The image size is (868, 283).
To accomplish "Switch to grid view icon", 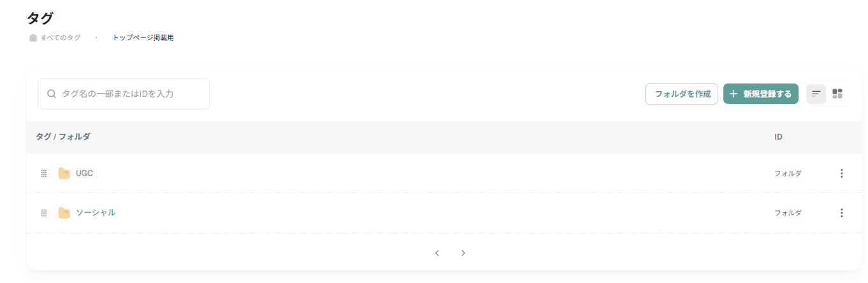I will pos(837,94).
